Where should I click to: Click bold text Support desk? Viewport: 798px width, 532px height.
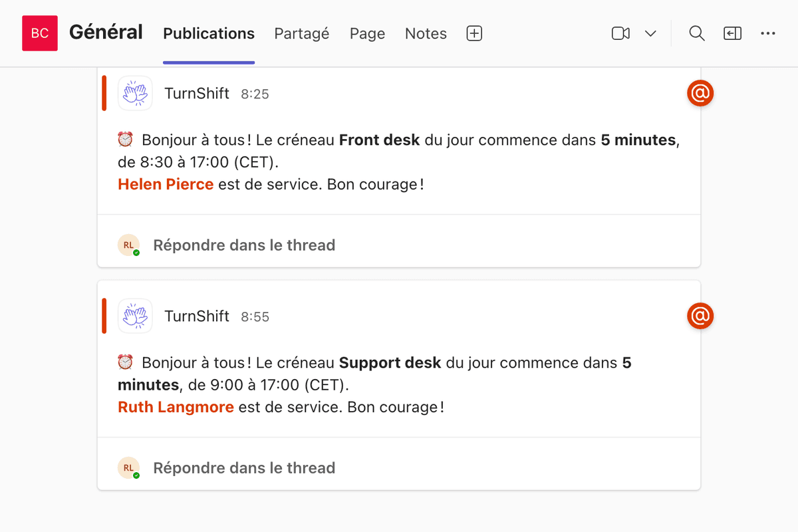(x=390, y=363)
